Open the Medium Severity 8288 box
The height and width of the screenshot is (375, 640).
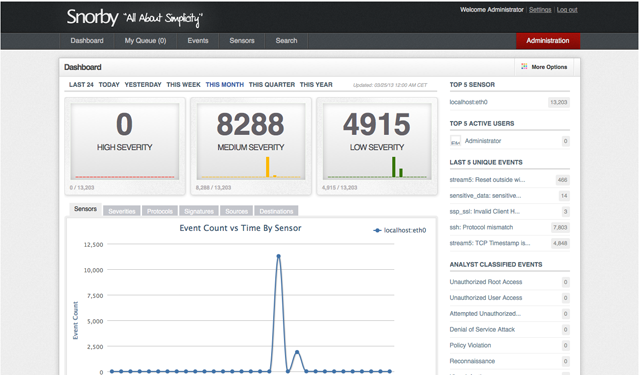tap(251, 146)
